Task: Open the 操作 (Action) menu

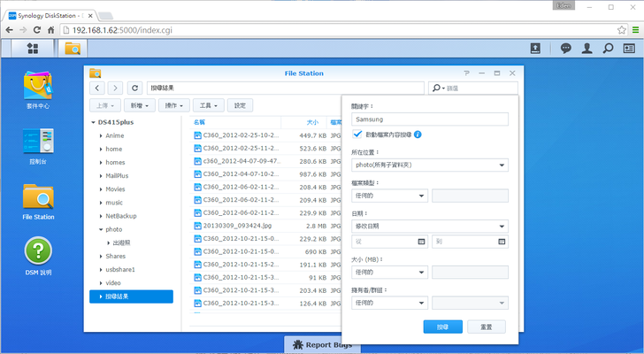Action: pos(176,105)
